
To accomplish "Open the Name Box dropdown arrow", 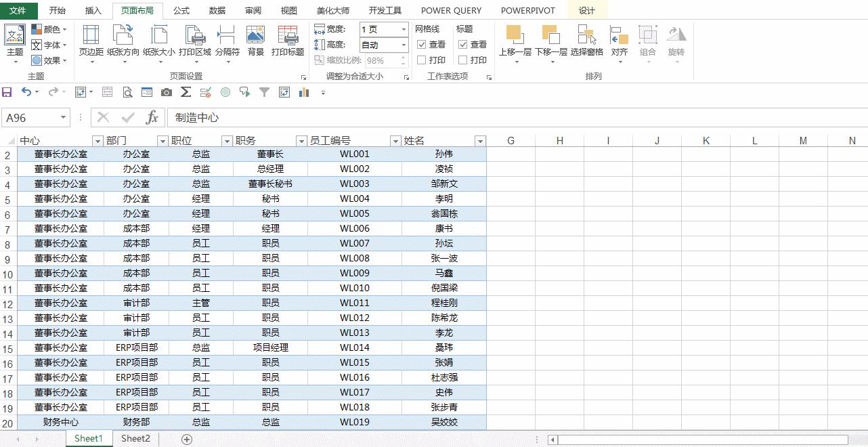I will (64, 118).
